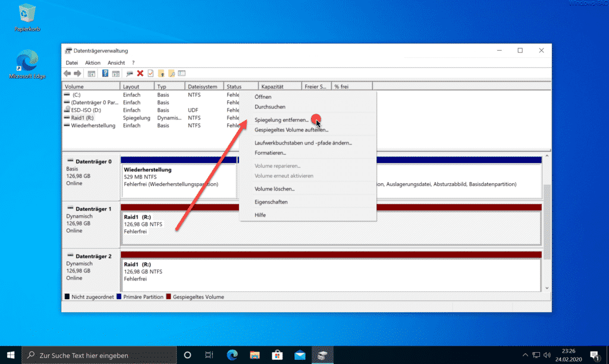Choose Öffnen in the context menu
Viewport: 609px width, 364px height.
pyautogui.click(x=308, y=97)
